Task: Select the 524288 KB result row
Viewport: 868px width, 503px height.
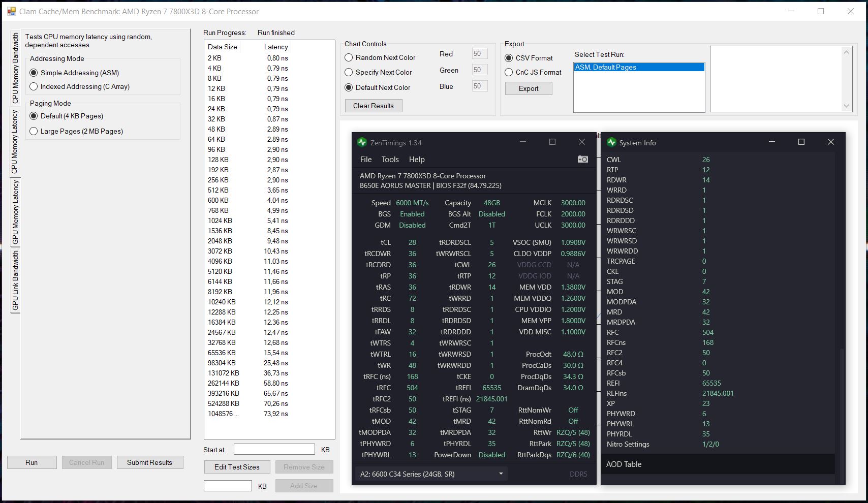Action: [248, 403]
